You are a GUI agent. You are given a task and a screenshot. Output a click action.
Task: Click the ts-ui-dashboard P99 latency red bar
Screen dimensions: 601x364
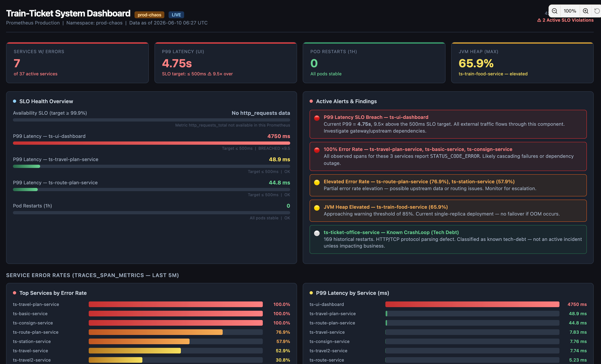click(x=152, y=143)
